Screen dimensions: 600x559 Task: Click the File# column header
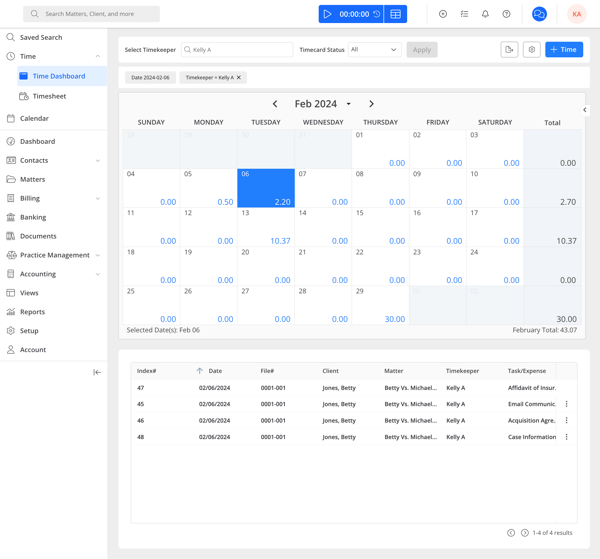tap(267, 371)
